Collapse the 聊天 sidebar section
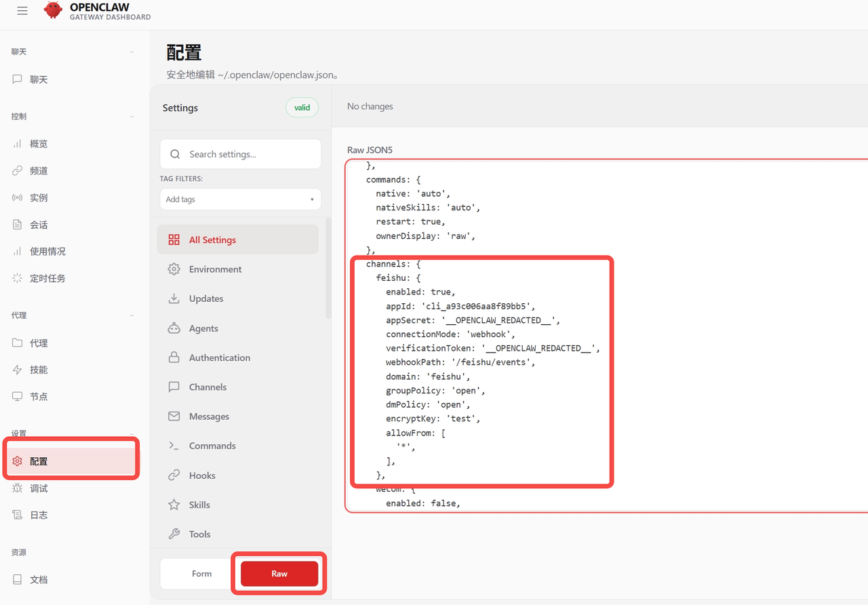The height and width of the screenshot is (605, 868). [x=132, y=52]
